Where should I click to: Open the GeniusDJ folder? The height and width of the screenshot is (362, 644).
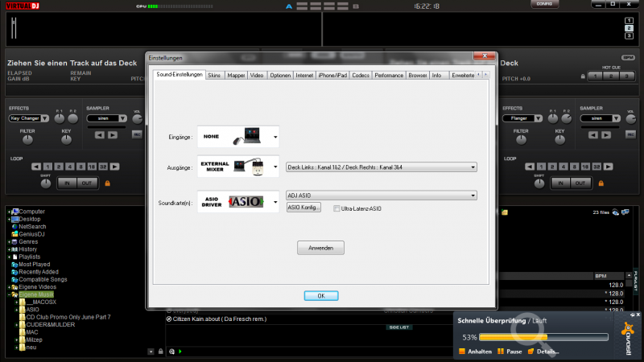click(x=31, y=234)
